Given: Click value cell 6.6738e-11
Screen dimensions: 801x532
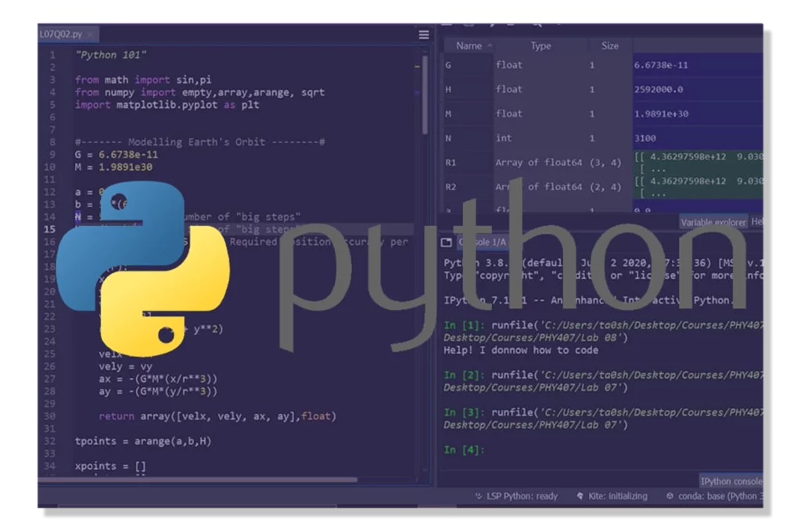Looking at the screenshot, I should (x=698, y=66).
